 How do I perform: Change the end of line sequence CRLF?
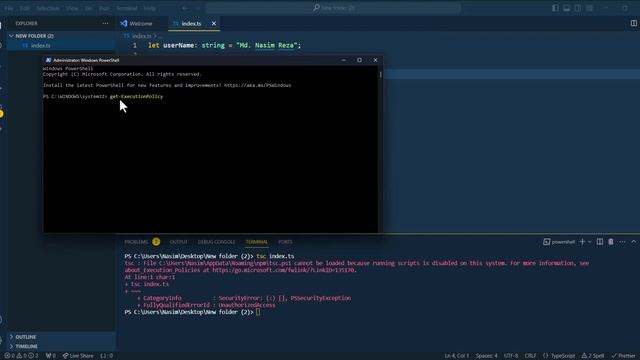point(530,356)
